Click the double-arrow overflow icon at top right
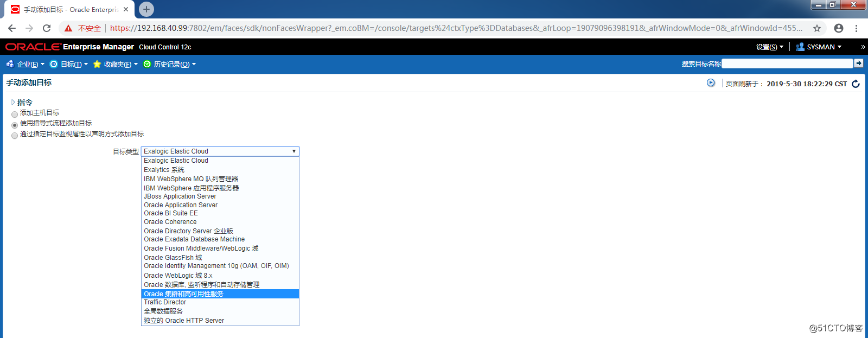Screen dimensions: 868x338 [863, 47]
